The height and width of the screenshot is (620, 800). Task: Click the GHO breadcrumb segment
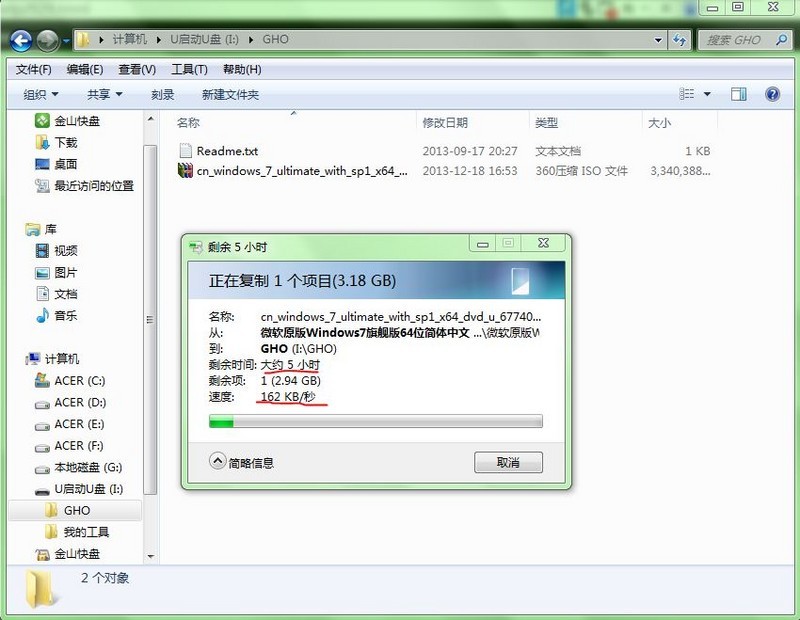(276, 40)
